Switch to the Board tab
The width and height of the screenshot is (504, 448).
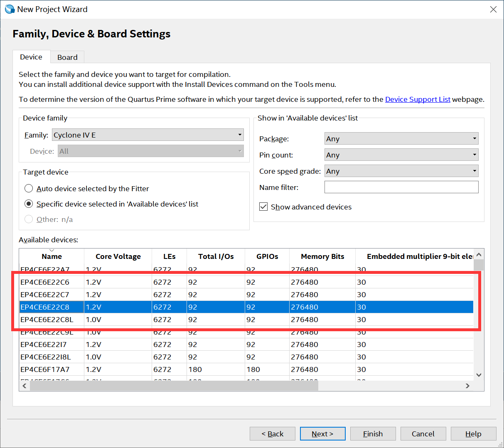[67, 57]
